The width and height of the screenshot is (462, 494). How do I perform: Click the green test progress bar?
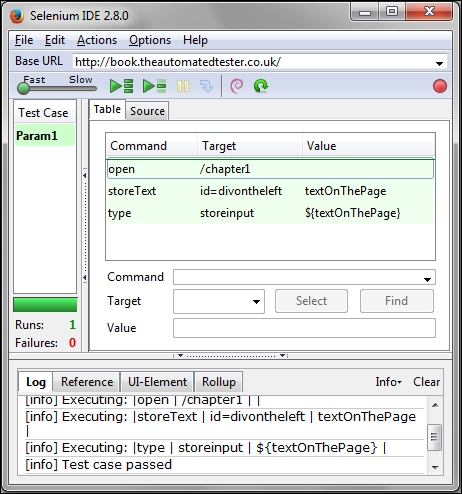click(x=45, y=305)
